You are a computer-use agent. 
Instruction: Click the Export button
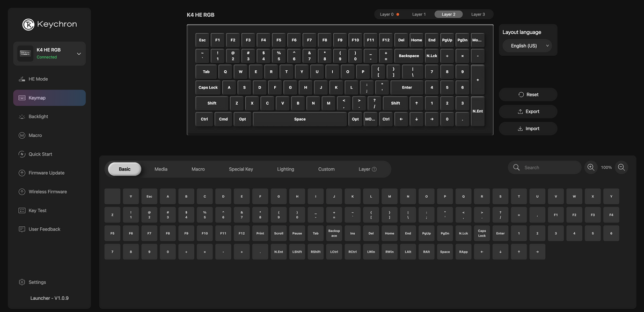tap(528, 112)
